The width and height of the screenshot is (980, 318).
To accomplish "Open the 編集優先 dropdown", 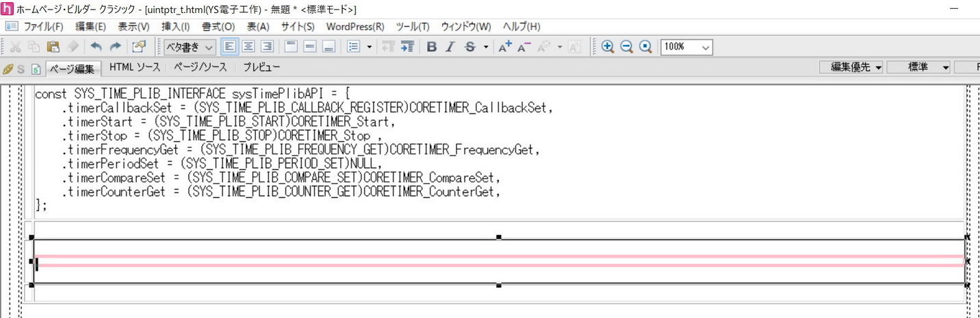I will [x=855, y=67].
